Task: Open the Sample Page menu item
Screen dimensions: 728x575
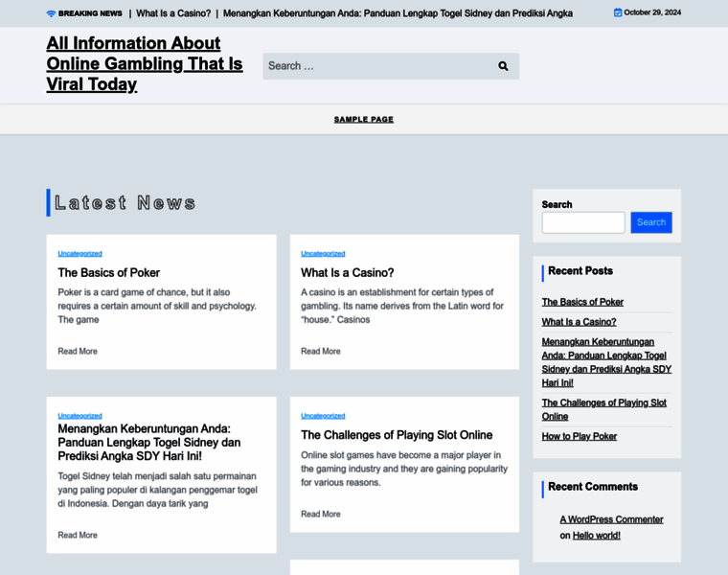Action: pos(364,120)
